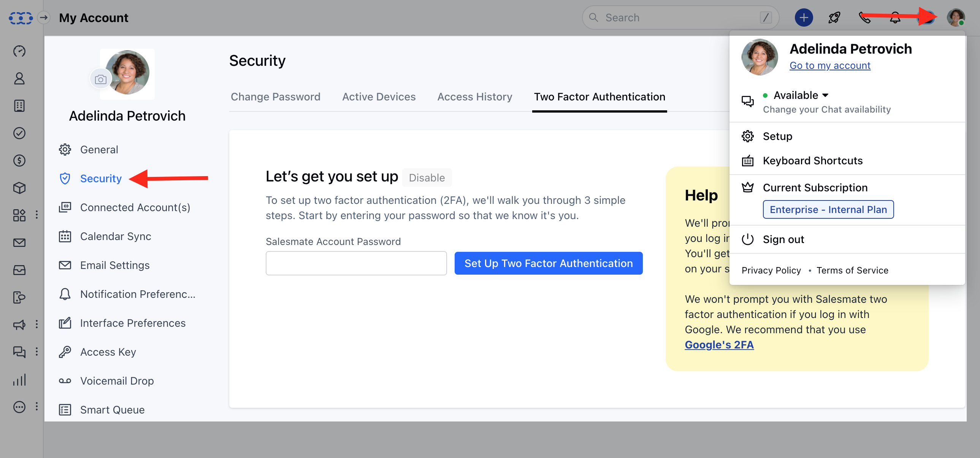Viewport: 980px width, 458px height.
Task: Open the Access History tab
Action: (474, 97)
